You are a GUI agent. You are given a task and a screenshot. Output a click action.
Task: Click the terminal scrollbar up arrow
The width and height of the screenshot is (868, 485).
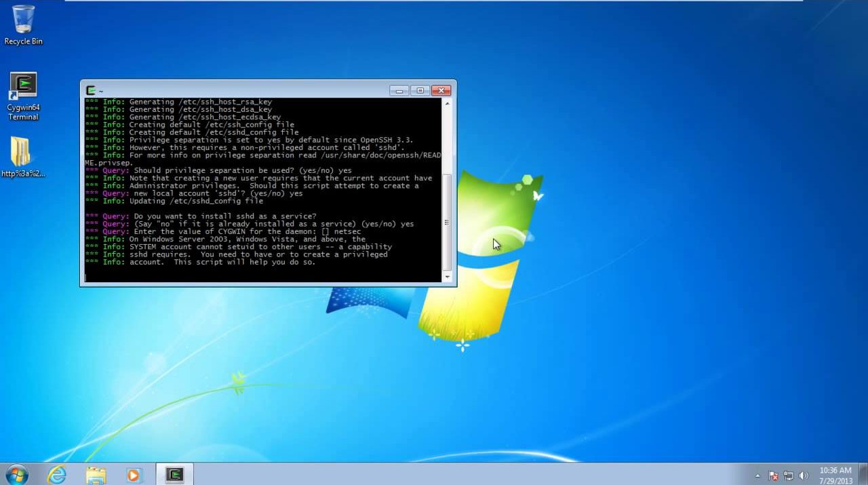447,102
